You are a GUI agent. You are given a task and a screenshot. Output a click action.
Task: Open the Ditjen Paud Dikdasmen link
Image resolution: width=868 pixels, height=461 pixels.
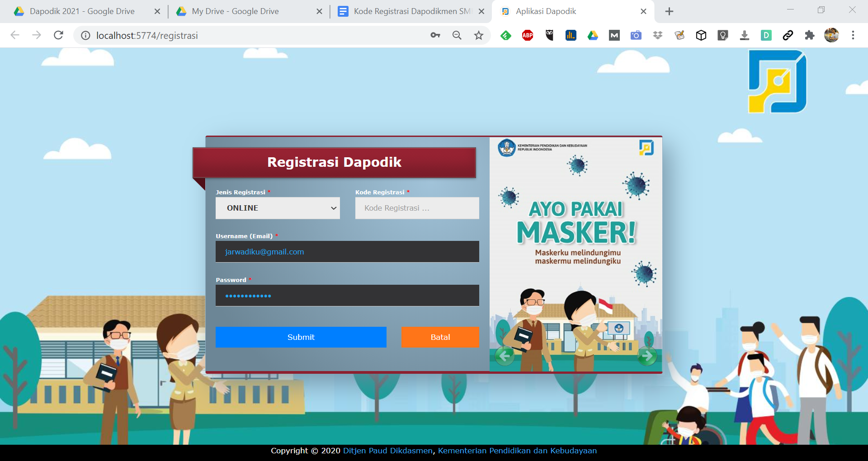pos(387,451)
